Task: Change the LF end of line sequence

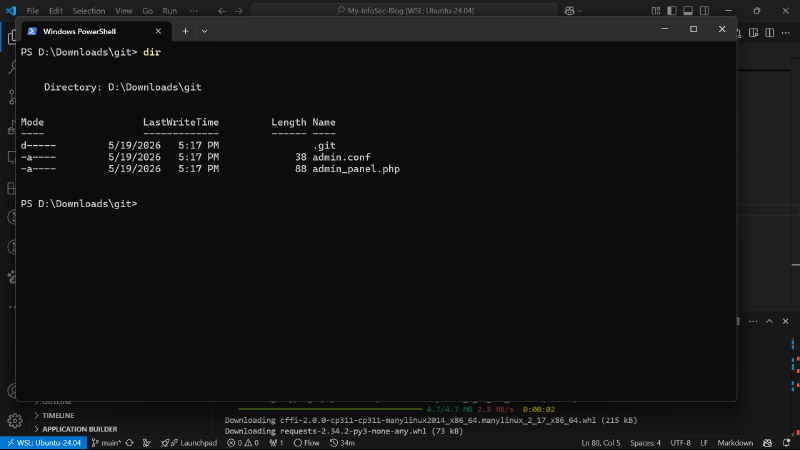Action: coord(704,443)
